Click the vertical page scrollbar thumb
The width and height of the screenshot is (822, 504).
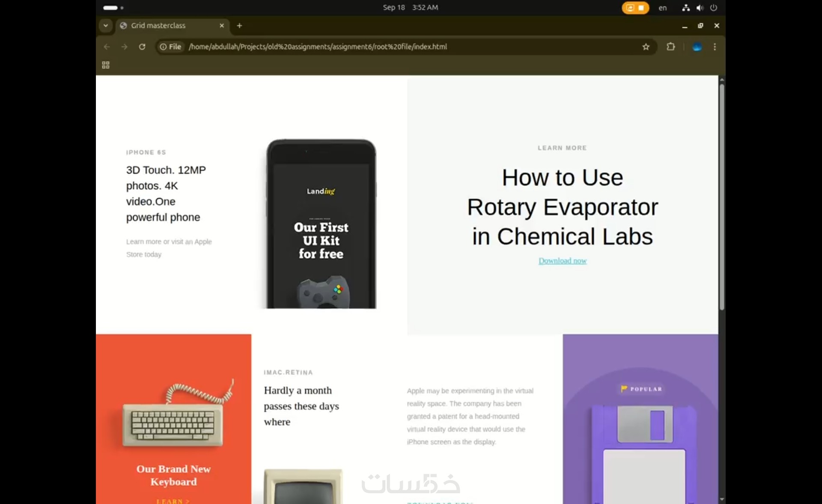722,197
